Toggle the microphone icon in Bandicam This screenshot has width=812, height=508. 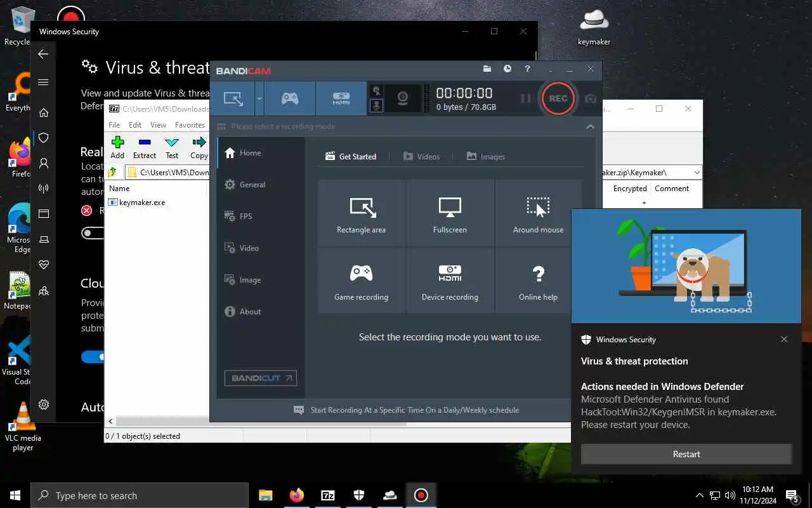[376, 106]
